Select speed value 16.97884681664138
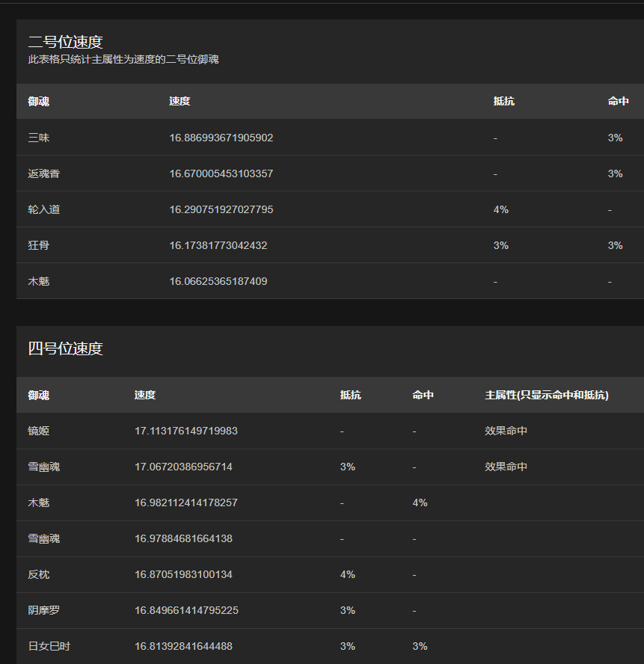This screenshot has height=664, width=644. [x=183, y=538]
